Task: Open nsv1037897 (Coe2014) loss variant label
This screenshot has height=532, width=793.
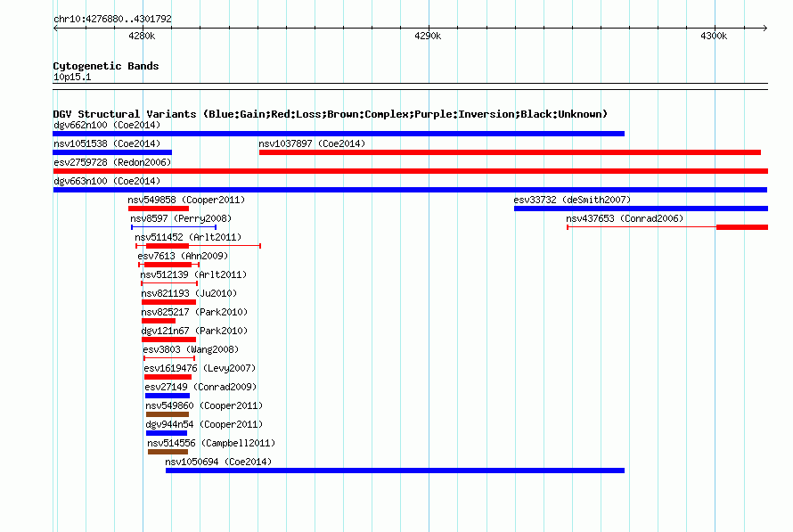Action: click(x=312, y=143)
